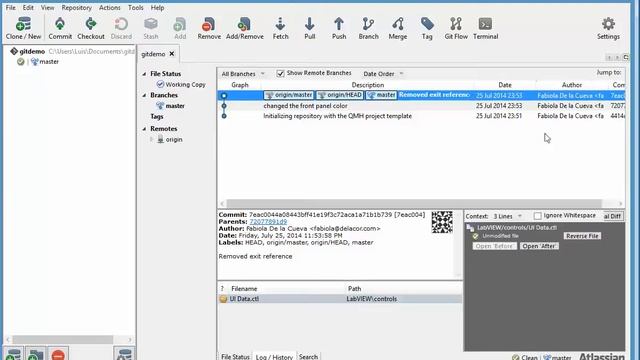Image resolution: width=640 pixels, height=360 pixels.
Task: Click the Stash toolbar icon
Action: [x=151, y=28]
